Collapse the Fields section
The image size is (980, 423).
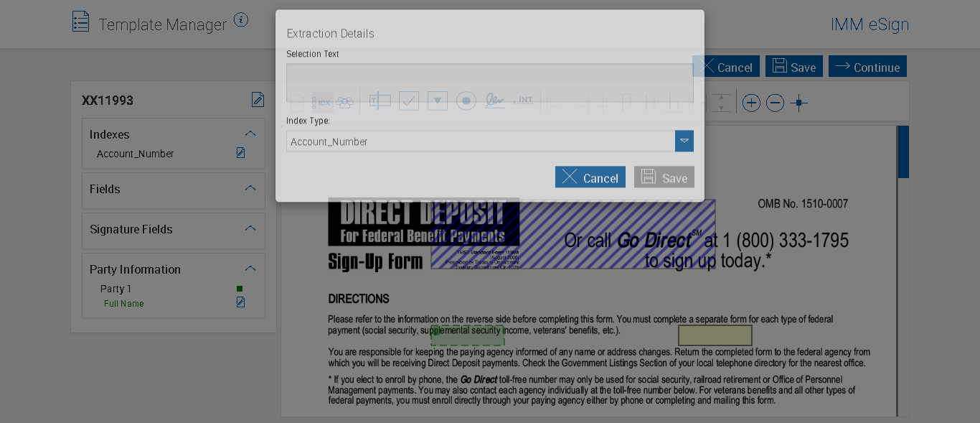tap(250, 188)
